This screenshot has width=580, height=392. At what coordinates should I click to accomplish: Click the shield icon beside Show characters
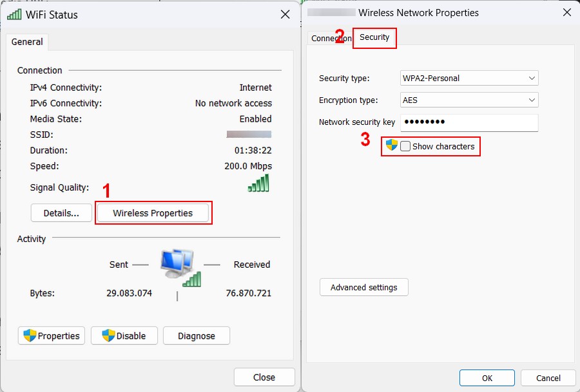[392, 145]
